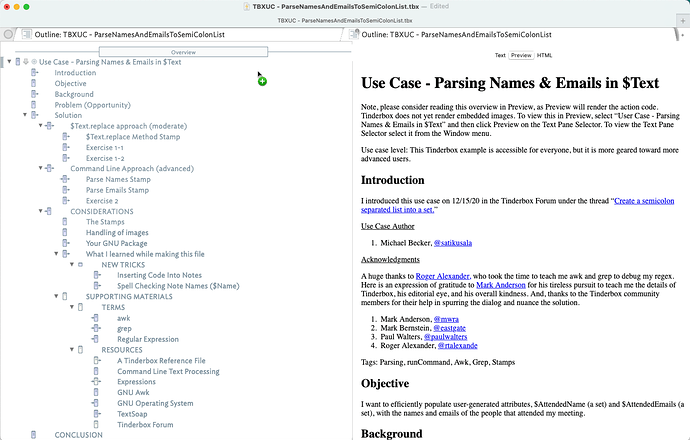
Task: Select the GNU Operating System note
Action: point(155,403)
